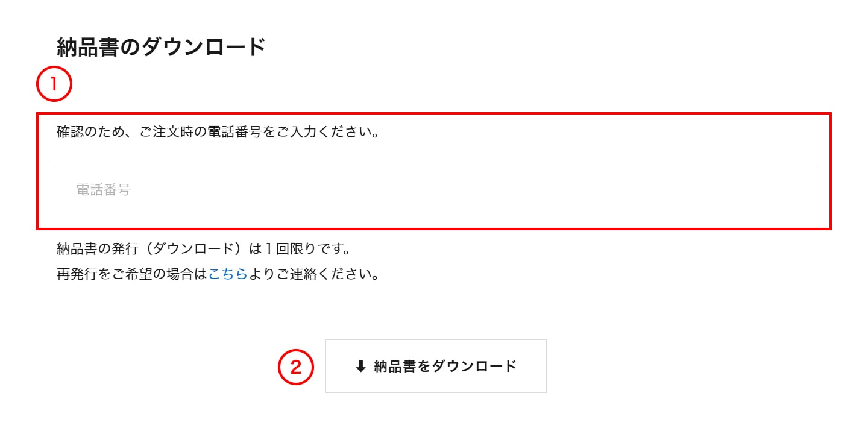Viewport: 868px width, 428px height.
Task: Click the 再発行をご希望の場合は text
Action: coord(131,274)
